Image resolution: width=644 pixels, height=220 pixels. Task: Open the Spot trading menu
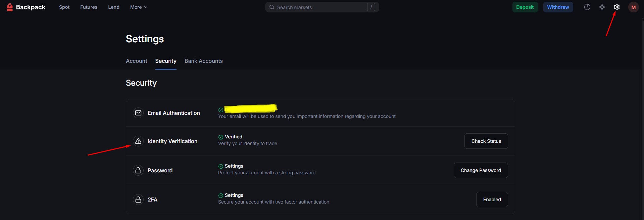[64, 7]
